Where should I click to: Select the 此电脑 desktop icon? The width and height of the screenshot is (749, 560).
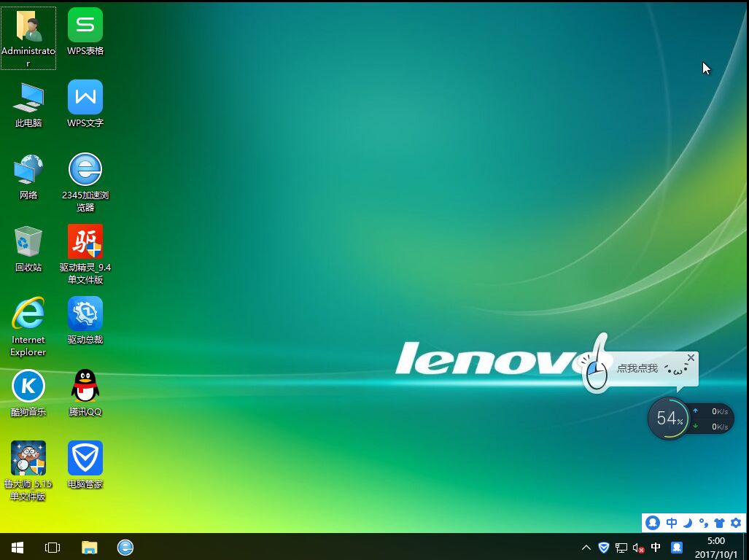[28, 104]
